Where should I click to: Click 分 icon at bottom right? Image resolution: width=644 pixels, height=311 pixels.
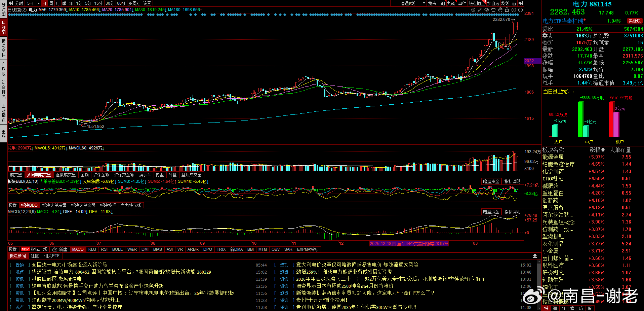point(564,308)
